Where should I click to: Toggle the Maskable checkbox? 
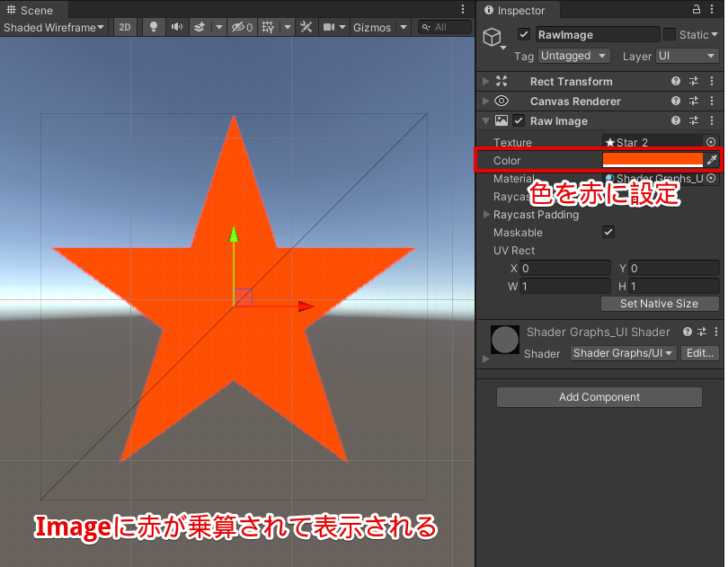point(608,232)
